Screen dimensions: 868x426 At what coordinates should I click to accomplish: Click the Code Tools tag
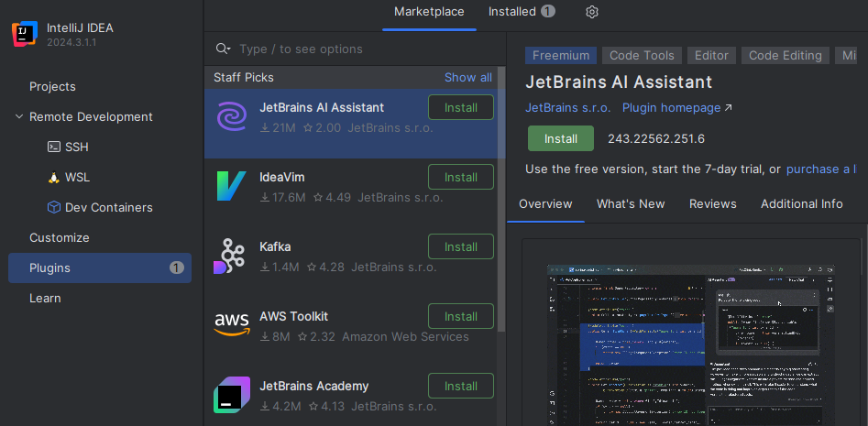(642, 55)
